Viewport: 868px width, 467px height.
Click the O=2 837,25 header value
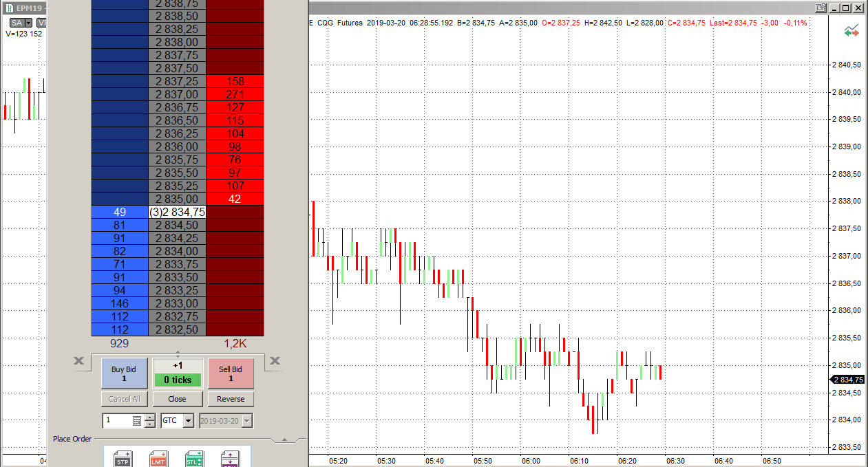coord(561,23)
